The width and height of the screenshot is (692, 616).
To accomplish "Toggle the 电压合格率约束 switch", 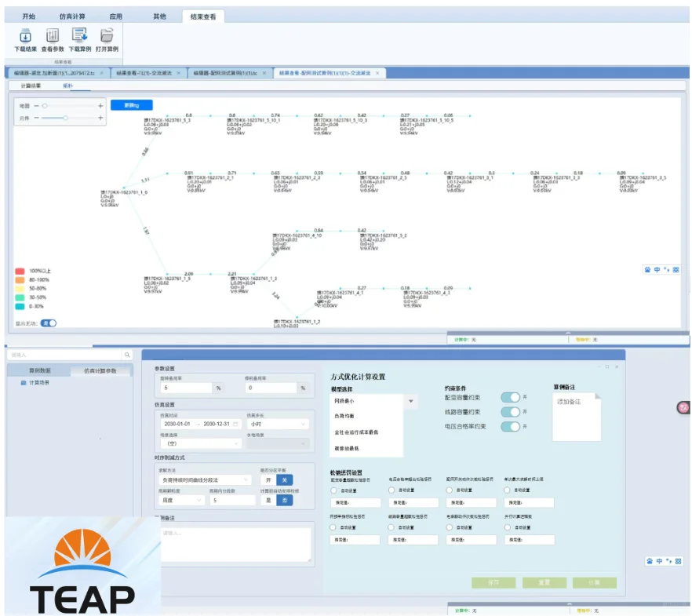I will click(511, 427).
